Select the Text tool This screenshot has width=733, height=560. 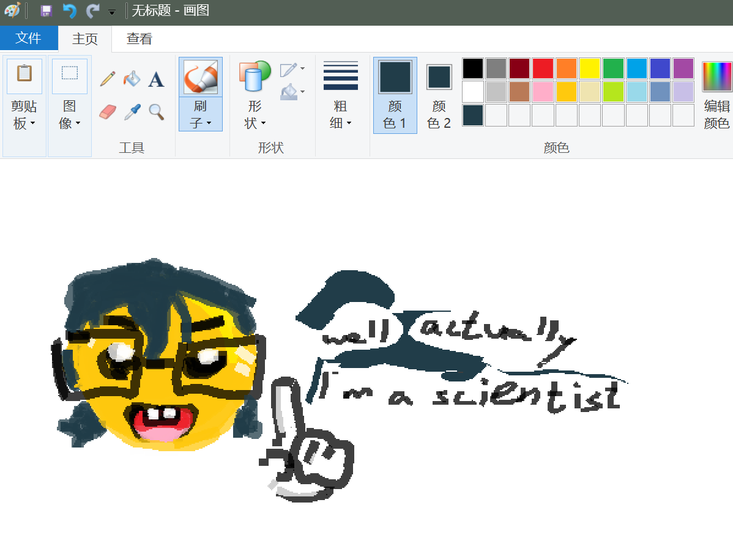click(156, 79)
